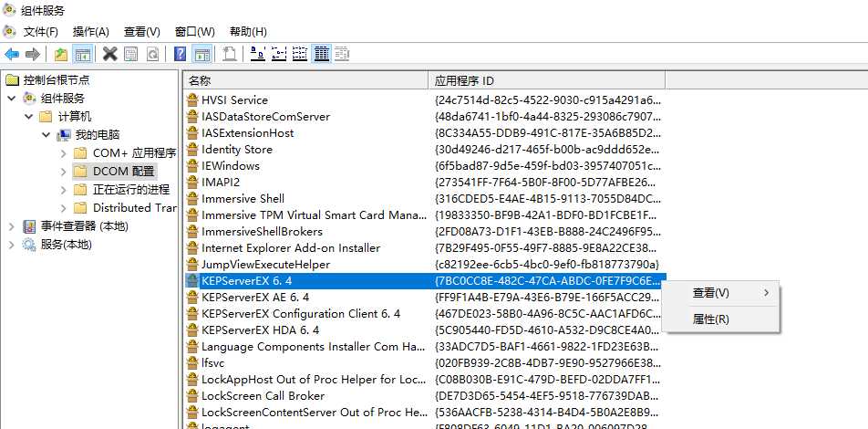Expand the 服务(本地) node
This screenshot has width=868, height=429.
coord(12,245)
